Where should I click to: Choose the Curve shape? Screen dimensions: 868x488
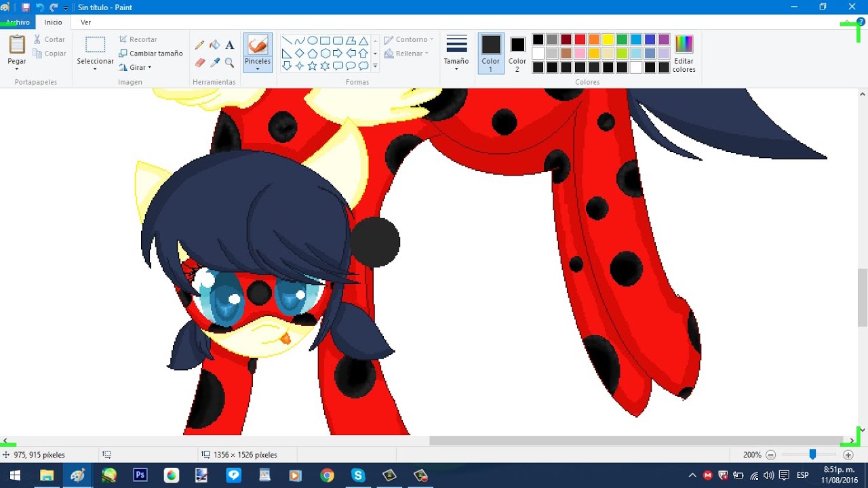(300, 41)
